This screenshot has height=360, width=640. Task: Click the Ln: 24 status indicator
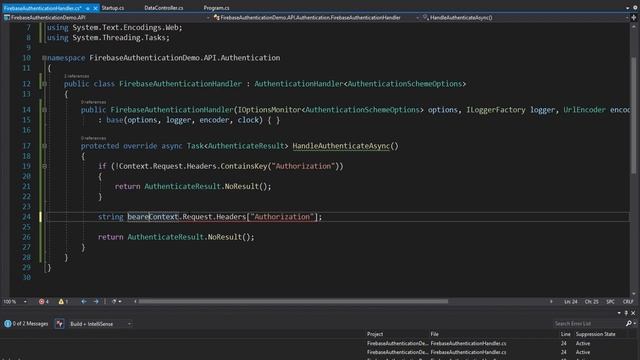click(x=571, y=302)
